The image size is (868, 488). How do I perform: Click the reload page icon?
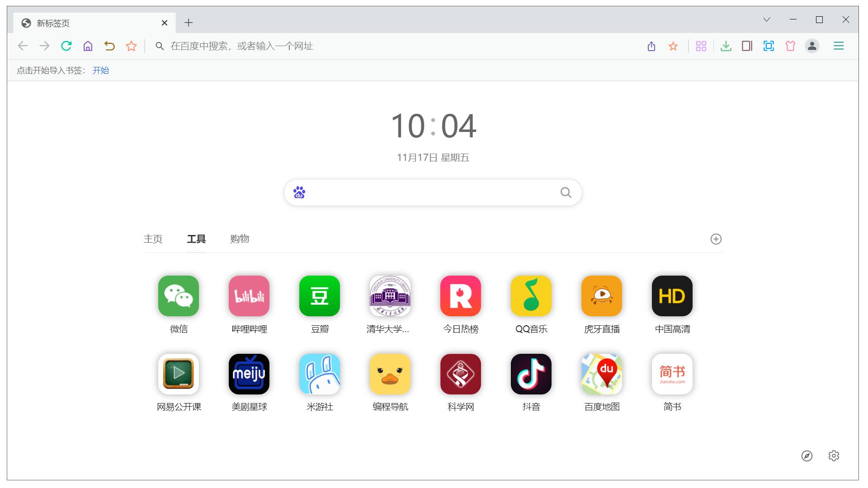(x=66, y=46)
